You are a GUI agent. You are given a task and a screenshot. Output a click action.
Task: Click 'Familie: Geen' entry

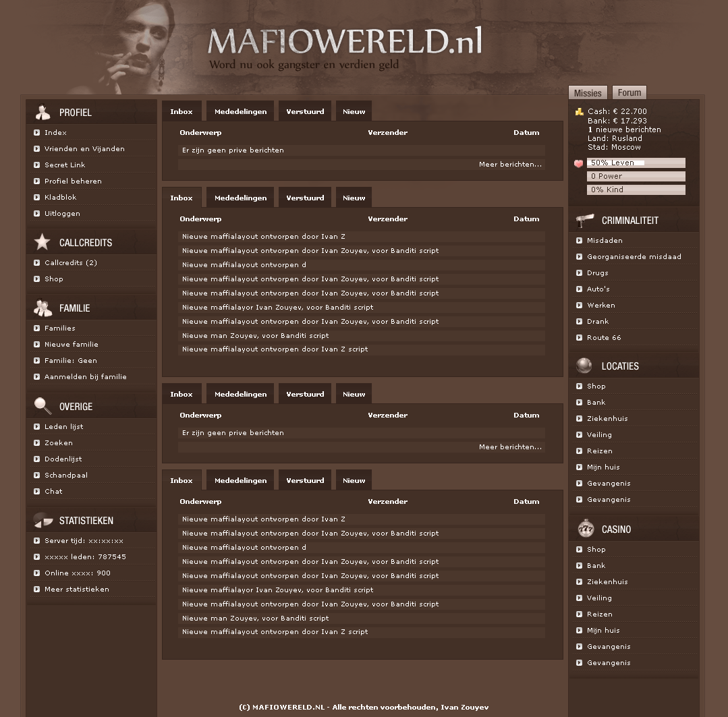tap(71, 361)
